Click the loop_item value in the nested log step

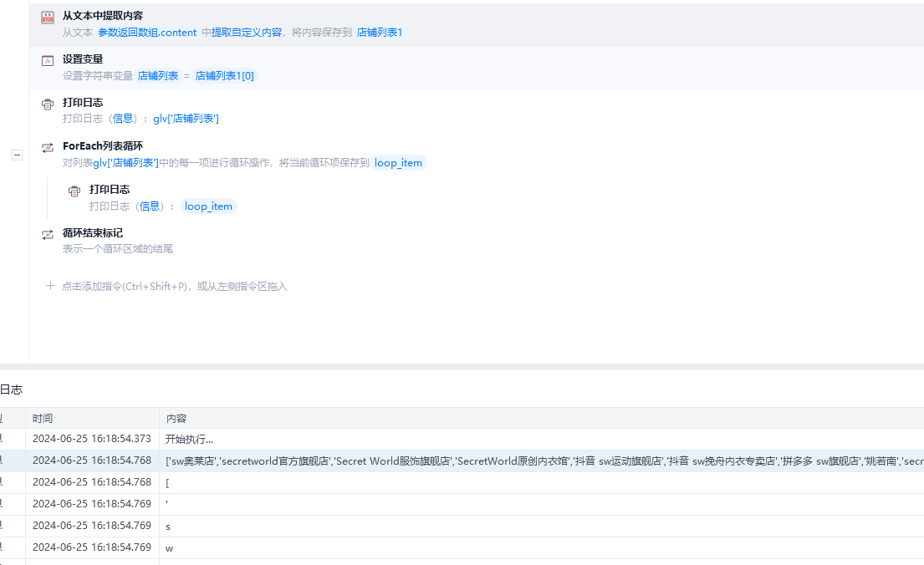pyautogui.click(x=208, y=206)
